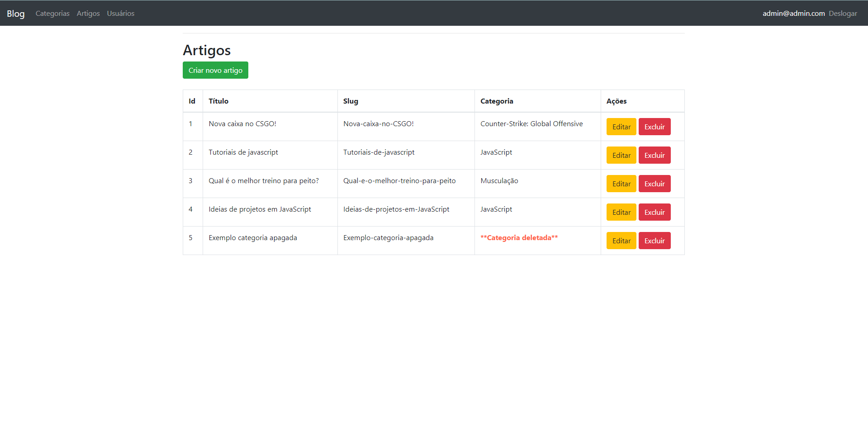Delete the article Nova caixa no CSGO!
868x435 pixels.
tap(654, 127)
